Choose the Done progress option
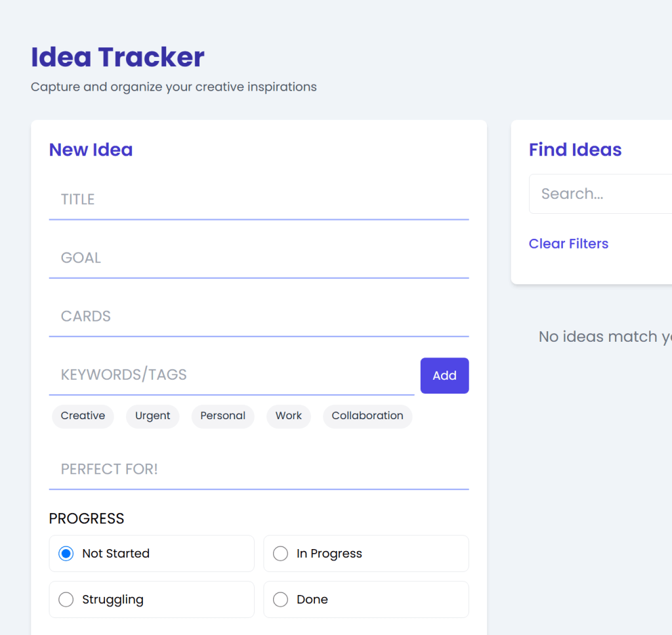Viewport: 672px width, 635px height. click(x=281, y=600)
